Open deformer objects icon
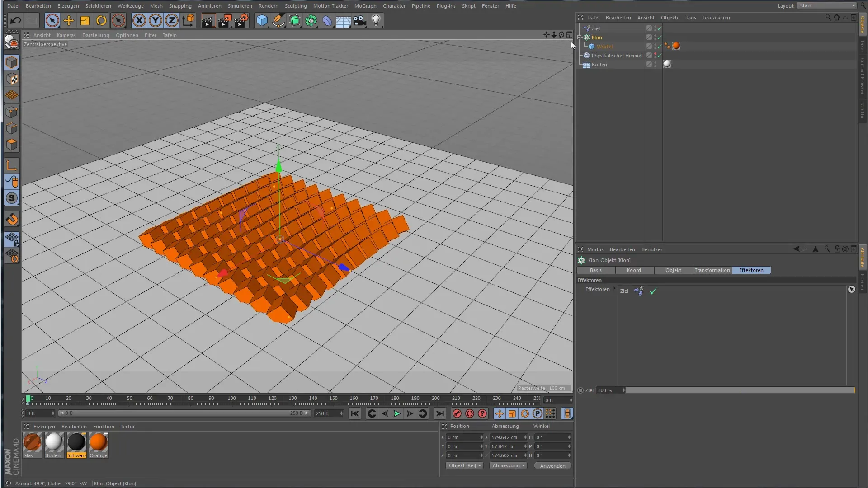Screen dimensions: 868x488 pos(327,20)
